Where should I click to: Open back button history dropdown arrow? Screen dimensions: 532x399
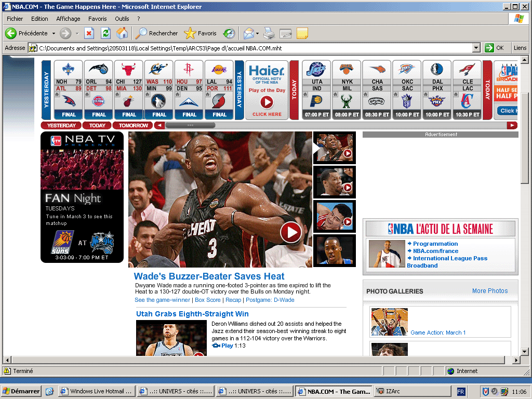click(54, 33)
